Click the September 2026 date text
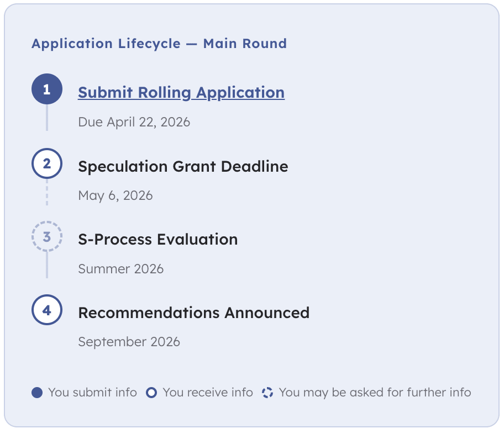Screen dimensions: 504x434 129,342
